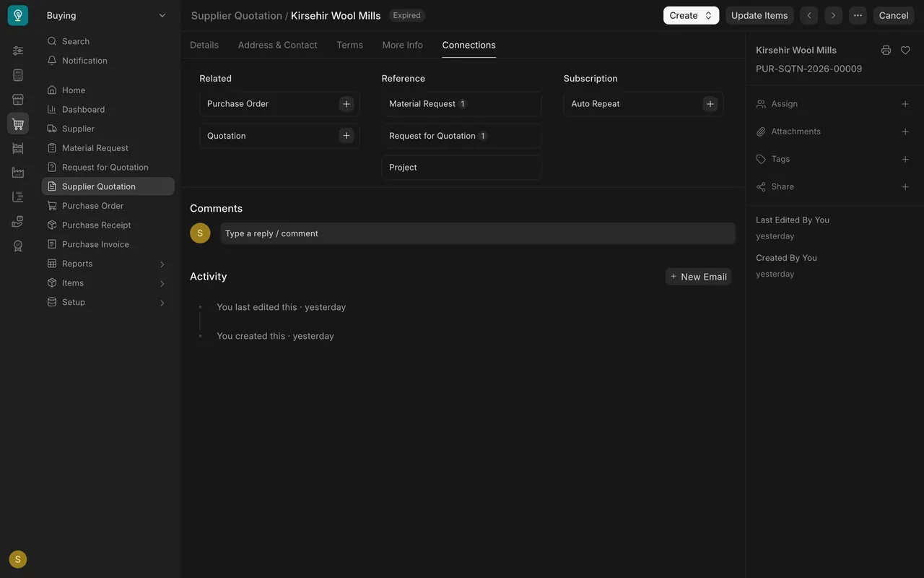
Task: Open the Selling storefront module icon
Action: (x=18, y=100)
